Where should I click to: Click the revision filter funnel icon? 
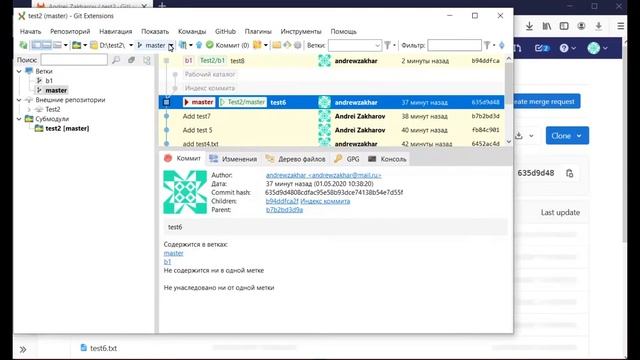[487, 45]
